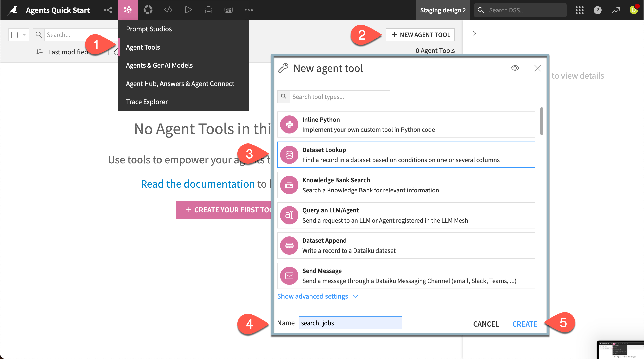Click the Read the documentation link
This screenshot has width=644, height=359.
point(198,184)
